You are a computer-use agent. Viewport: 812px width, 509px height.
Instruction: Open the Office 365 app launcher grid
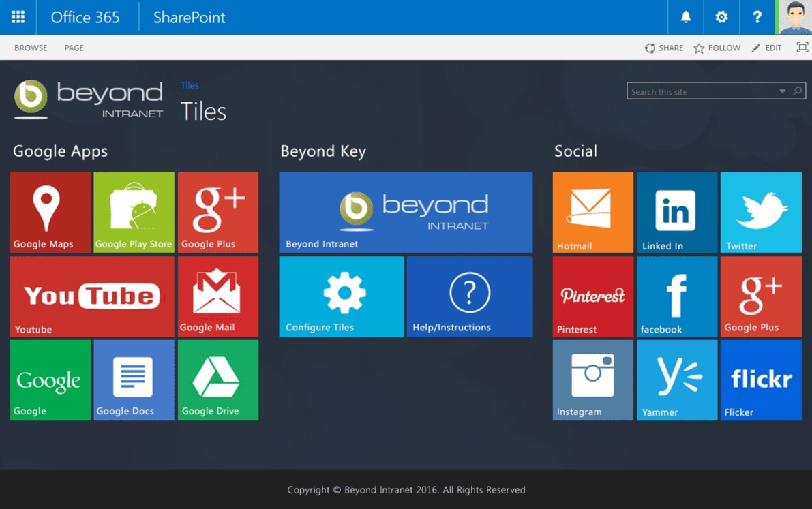18,17
